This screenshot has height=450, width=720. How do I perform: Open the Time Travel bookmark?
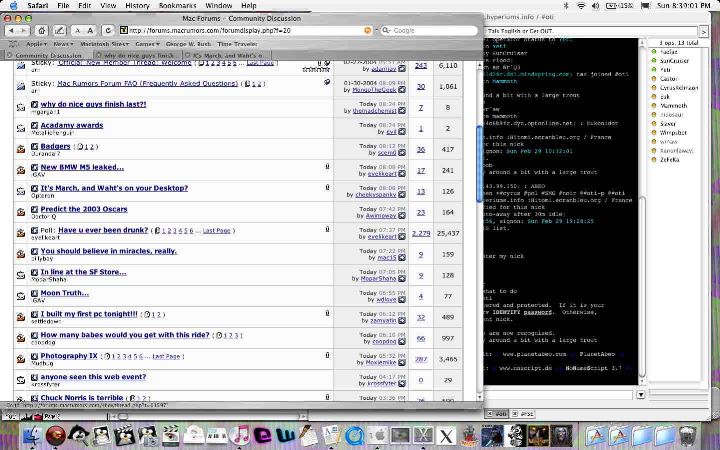pyautogui.click(x=237, y=44)
